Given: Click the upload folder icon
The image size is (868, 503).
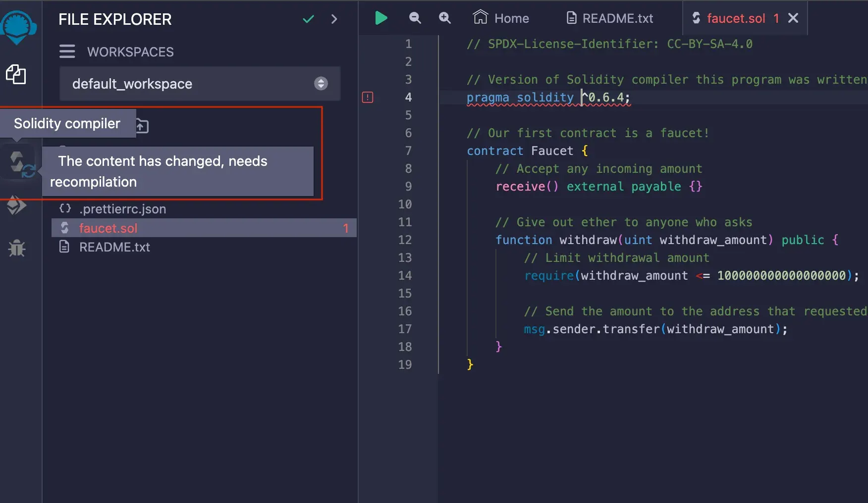Looking at the screenshot, I should click(142, 126).
